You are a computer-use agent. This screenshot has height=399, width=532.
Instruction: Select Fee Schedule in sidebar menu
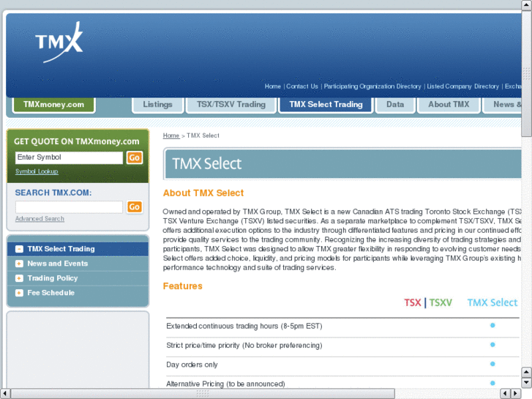click(x=78, y=293)
